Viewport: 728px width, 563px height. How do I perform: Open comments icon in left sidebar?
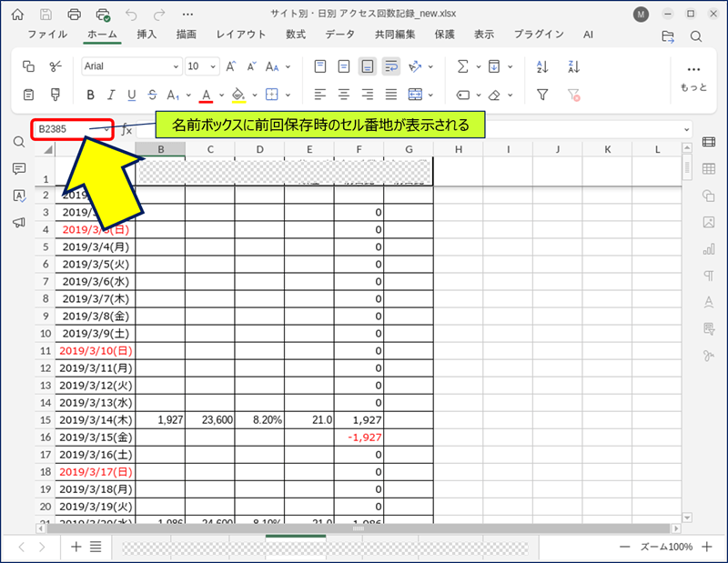click(x=19, y=168)
